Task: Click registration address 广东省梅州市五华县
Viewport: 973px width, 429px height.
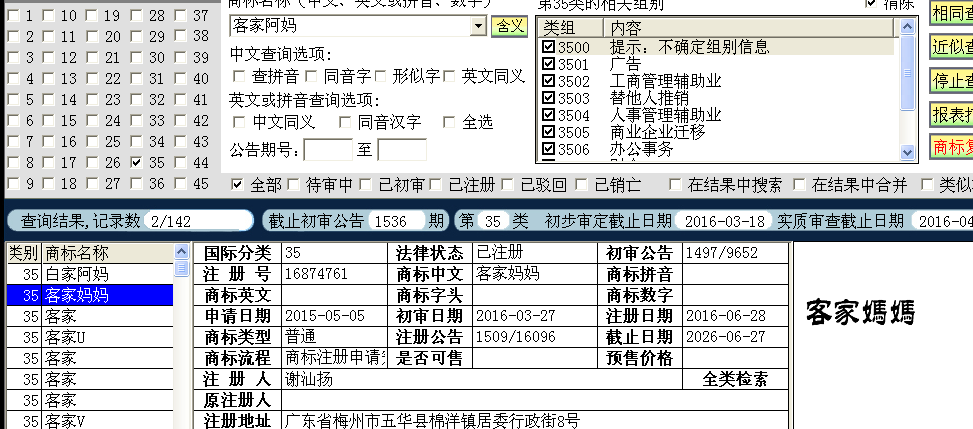Action: click(432, 422)
